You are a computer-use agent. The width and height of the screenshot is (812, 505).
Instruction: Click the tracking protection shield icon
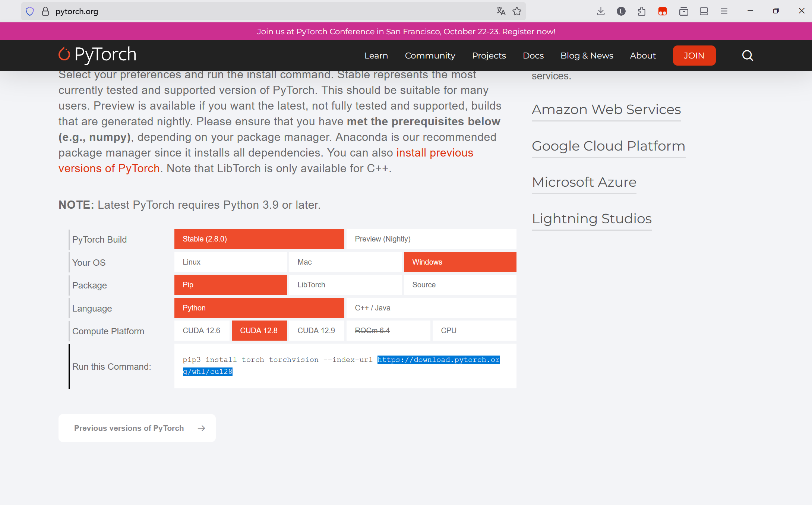click(x=30, y=11)
